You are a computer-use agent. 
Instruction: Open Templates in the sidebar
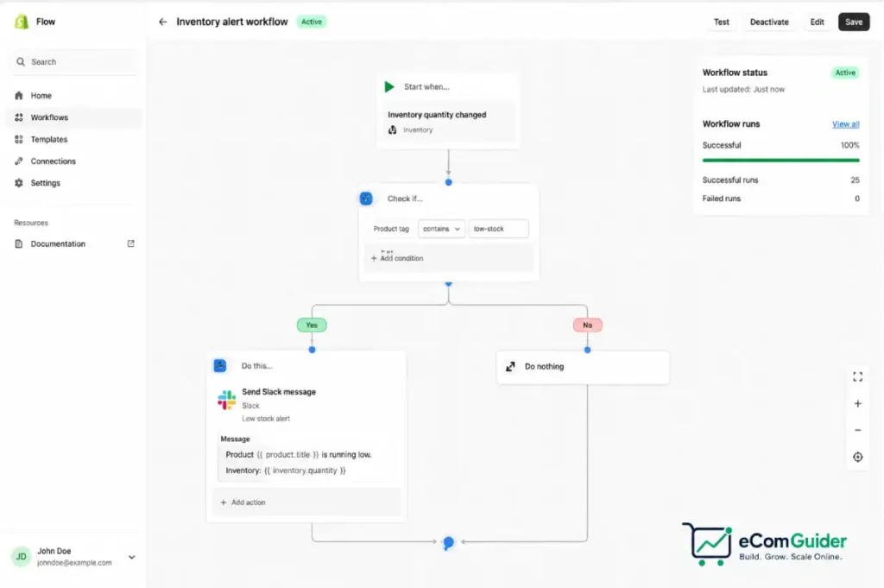click(74, 139)
